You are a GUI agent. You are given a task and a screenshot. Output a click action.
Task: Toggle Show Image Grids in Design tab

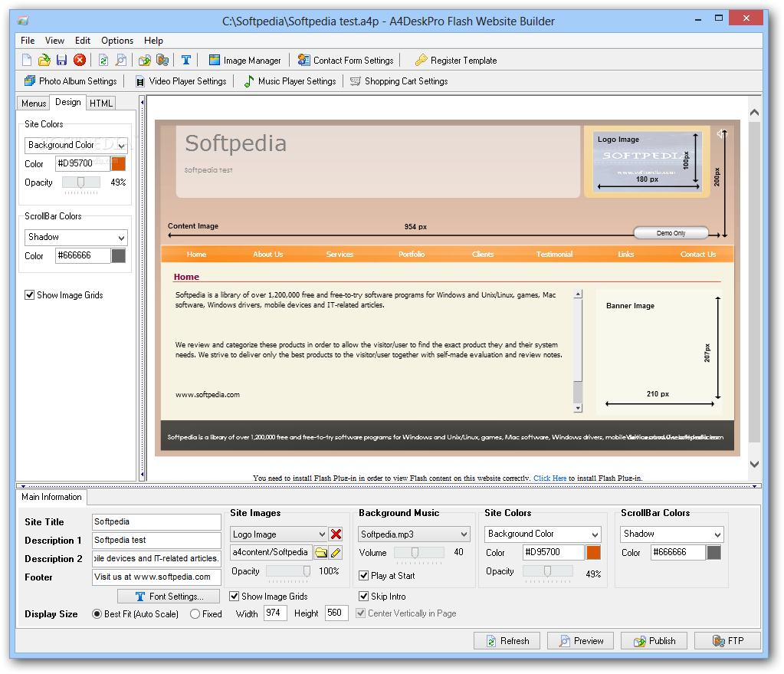click(x=29, y=295)
